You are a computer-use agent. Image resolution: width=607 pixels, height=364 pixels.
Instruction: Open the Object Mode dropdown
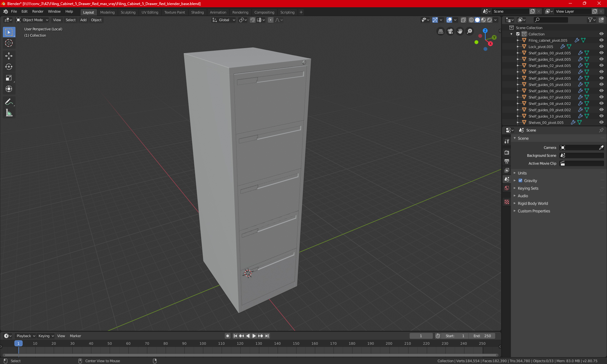click(x=32, y=20)
